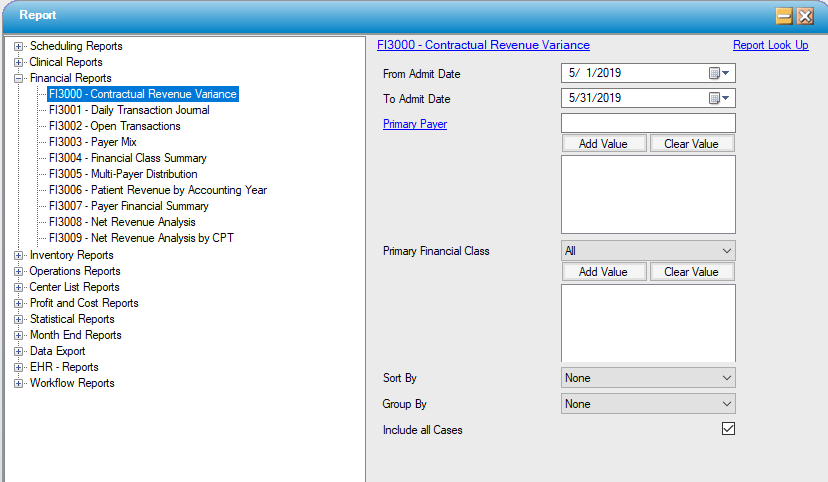
Task: Select the Financial Reports tree label
Action: tap(71, 78)
